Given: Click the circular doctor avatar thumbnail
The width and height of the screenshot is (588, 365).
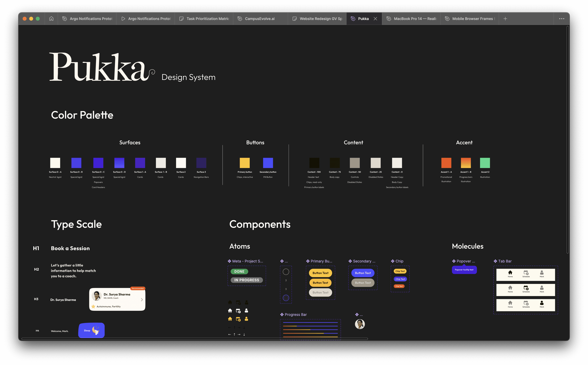Looking at the screenshot, I should pos(360,324).
